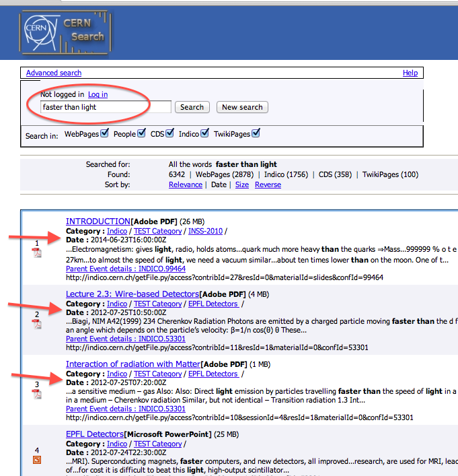Image resolution: width=458 pixels, height=476 pixels.
Task: Open PDF icon of result 3
Action: pyautogui.click(x=37, y=394)
